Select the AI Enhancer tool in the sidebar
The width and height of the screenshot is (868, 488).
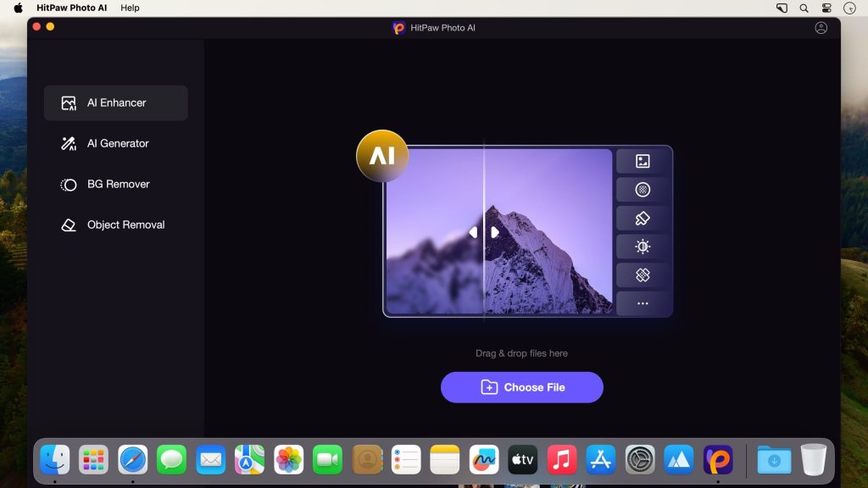115,103
